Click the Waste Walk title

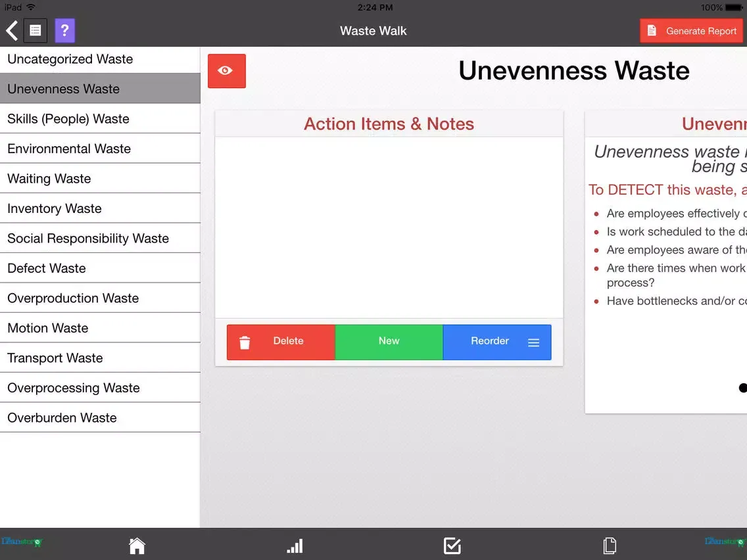[x=373, y=31]
